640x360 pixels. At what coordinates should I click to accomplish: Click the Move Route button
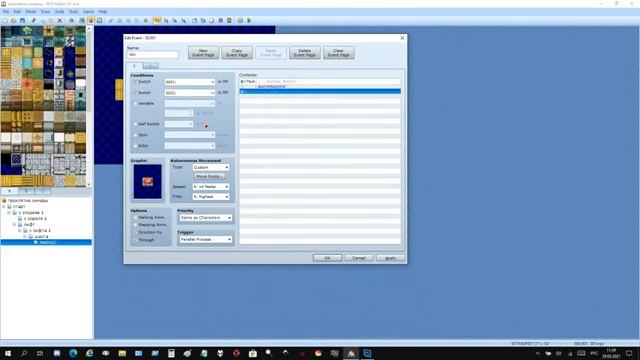[209, 176]
